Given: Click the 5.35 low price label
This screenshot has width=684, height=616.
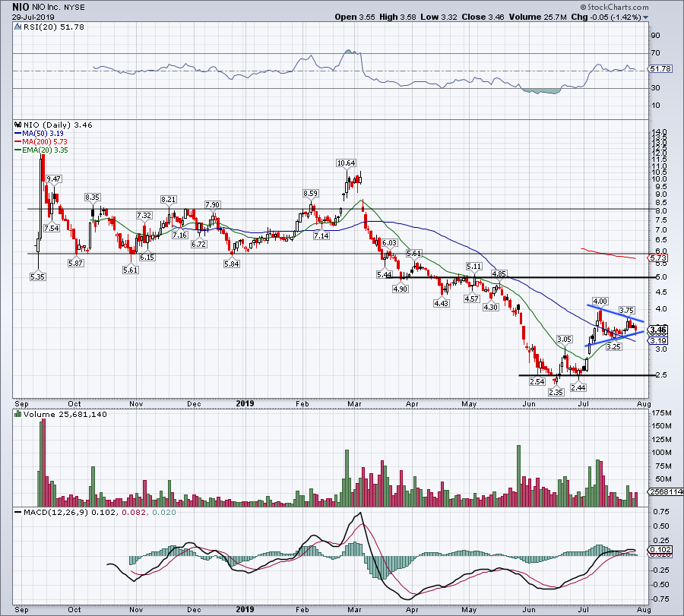Looking at the screenshot, I should tap(37, 276).
